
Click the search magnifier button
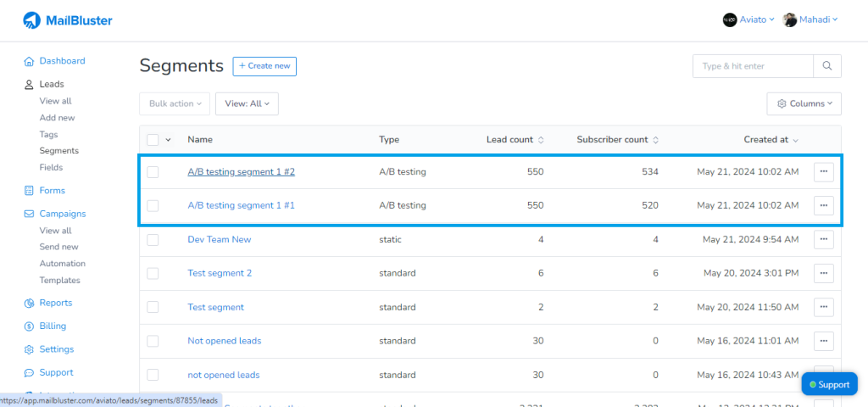coord(827,66)
